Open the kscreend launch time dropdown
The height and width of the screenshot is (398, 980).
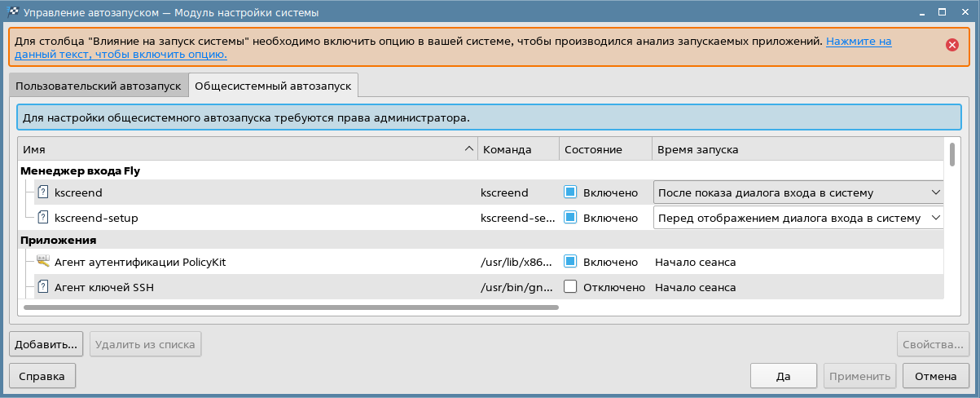click(798, 192)
